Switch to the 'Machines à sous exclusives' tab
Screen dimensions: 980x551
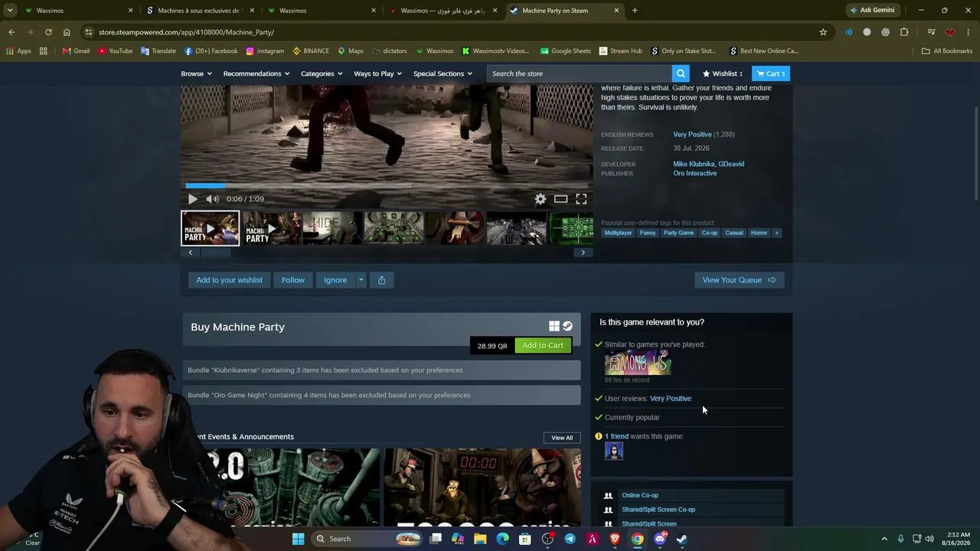click(x=199, y=11)
